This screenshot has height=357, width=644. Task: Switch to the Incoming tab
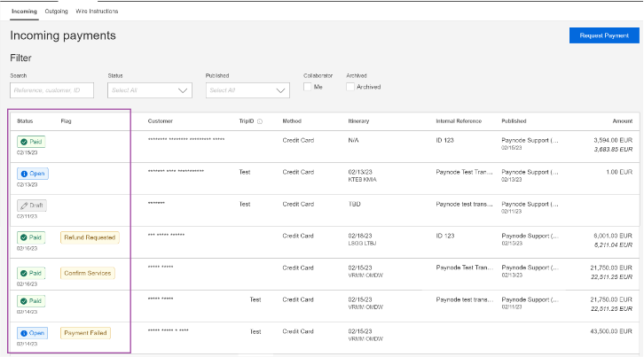tap(24, 12)
